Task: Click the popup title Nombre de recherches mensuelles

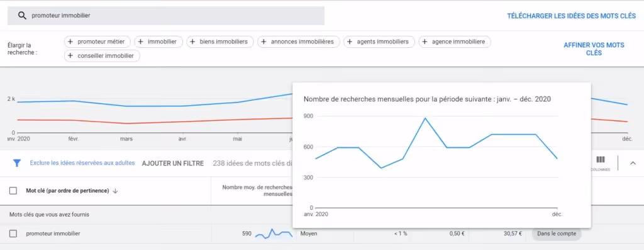Action: click(427, 99)
